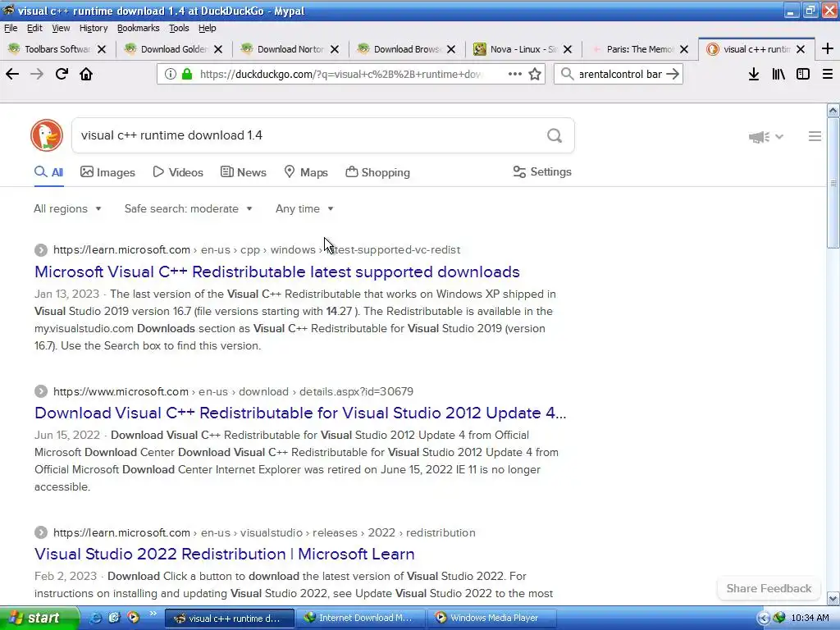This screenshot has width=840, height=630.
Task: Go back with the browser back arrow
Action: pos(12,74)
